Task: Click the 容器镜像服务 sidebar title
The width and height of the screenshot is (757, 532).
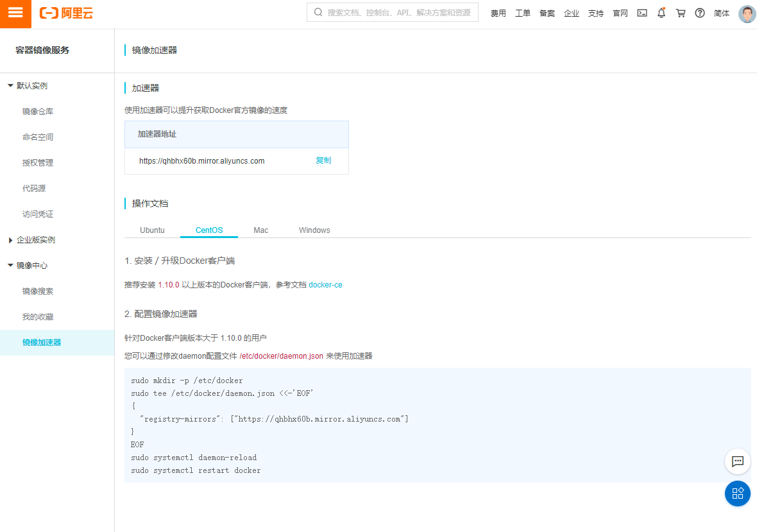Action: 42,50
